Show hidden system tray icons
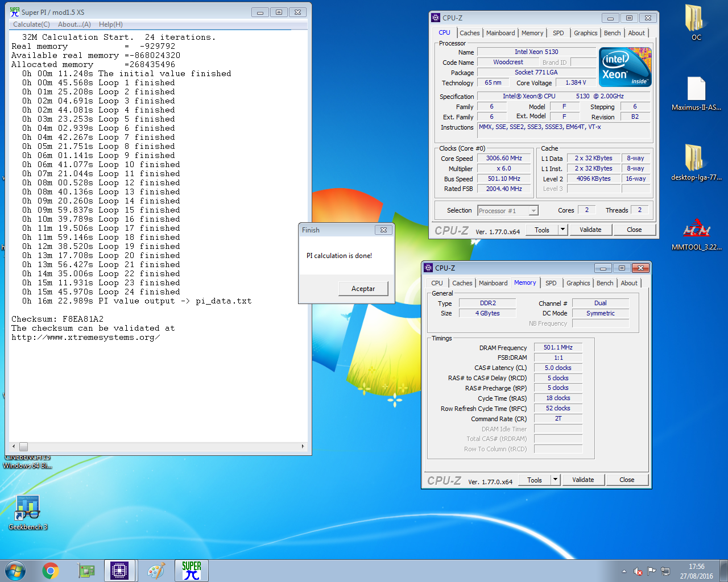 (x=624, y=571)
